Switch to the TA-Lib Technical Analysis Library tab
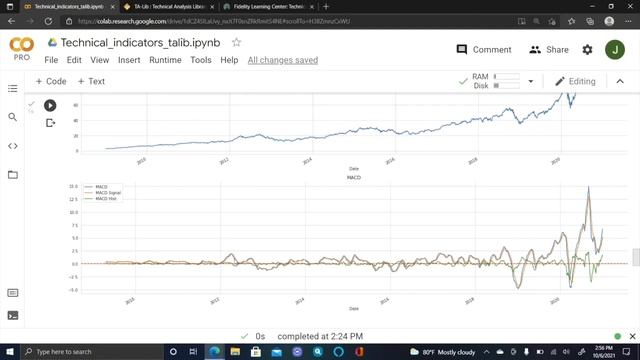This screenshot has height=360, width=640. [x=169, y=7]
